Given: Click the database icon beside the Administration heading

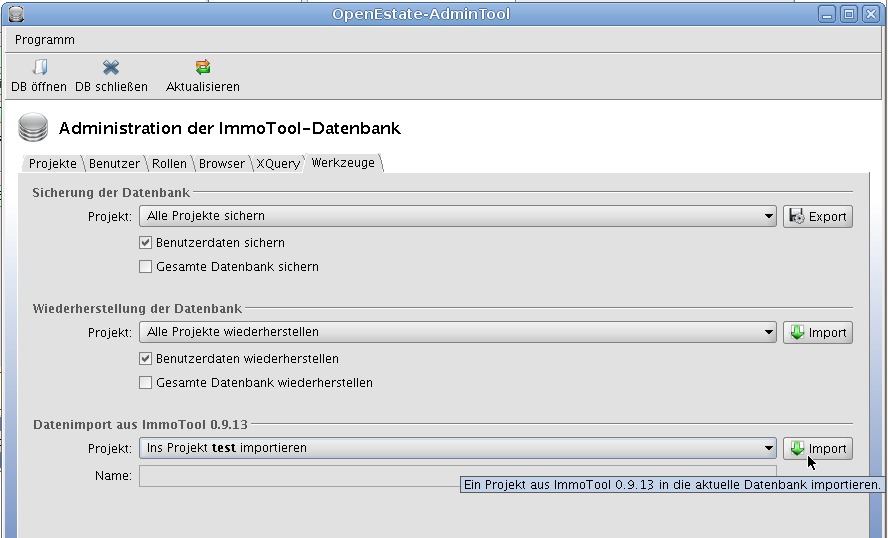Looking at the screenshot, I should click(33, 129).
